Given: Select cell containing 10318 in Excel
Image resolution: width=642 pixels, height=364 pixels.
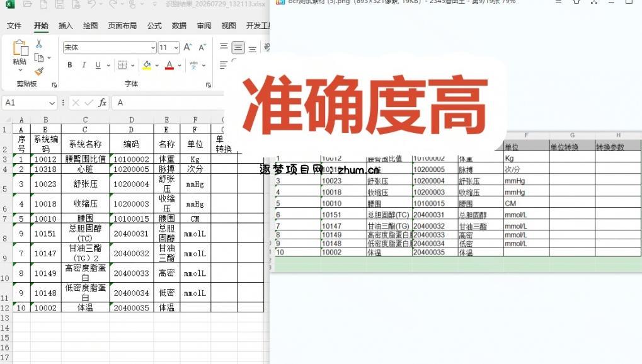Looking at the screenshot, I should [45, 169].
